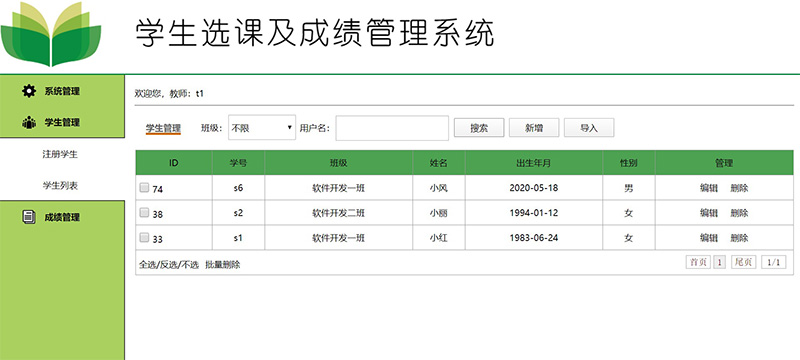Image resolution: width=800 pixels, height=360 pixels.
Task: Open the 学生列表 submenu item
Action: point(60,186)
